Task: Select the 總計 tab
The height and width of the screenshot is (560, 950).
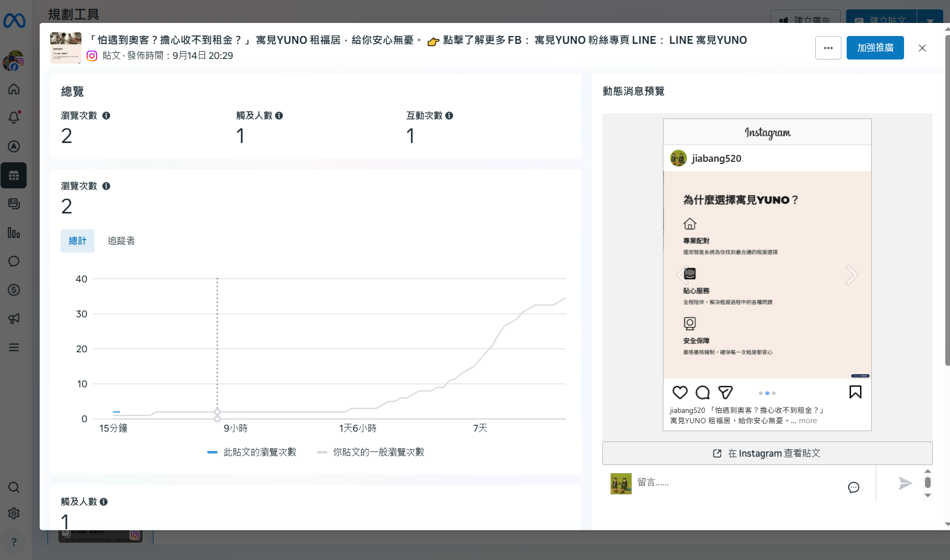Action: (x=77, y=241)
